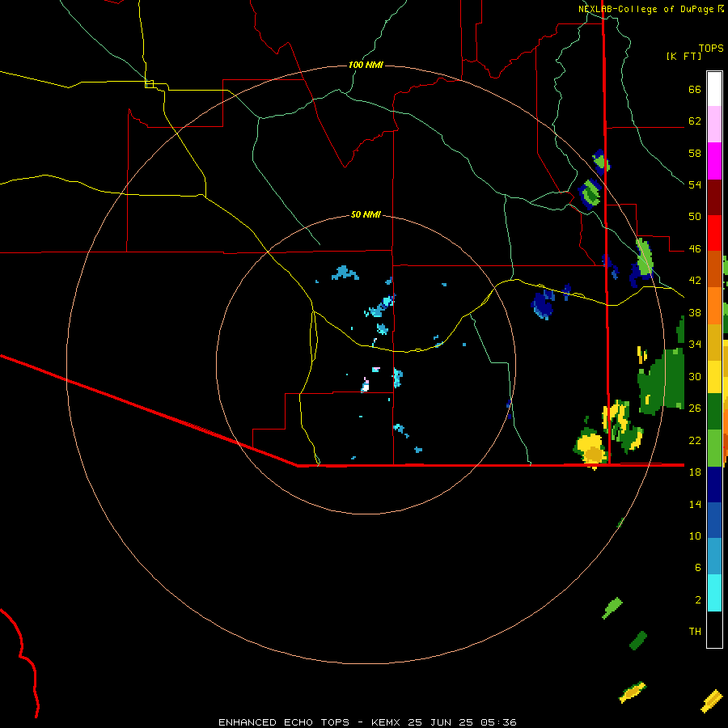Select the cyan legend swatch

pyautogui.click(x=714, y=593)
